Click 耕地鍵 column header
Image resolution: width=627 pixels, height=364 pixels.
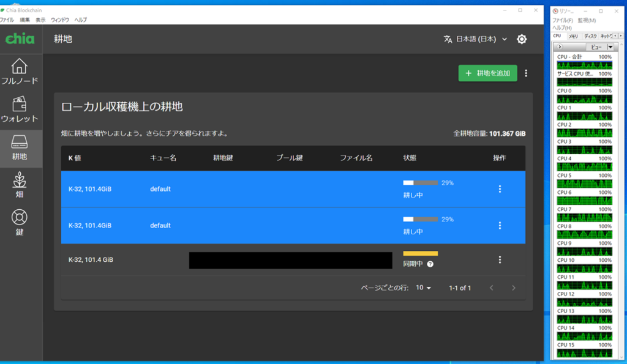point(223,158)
